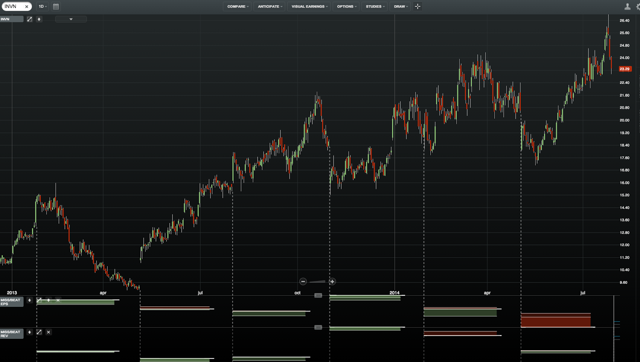Click the 20.00 price axis label
The height and width of the screenshot is (362, 640).
point(624,120)
